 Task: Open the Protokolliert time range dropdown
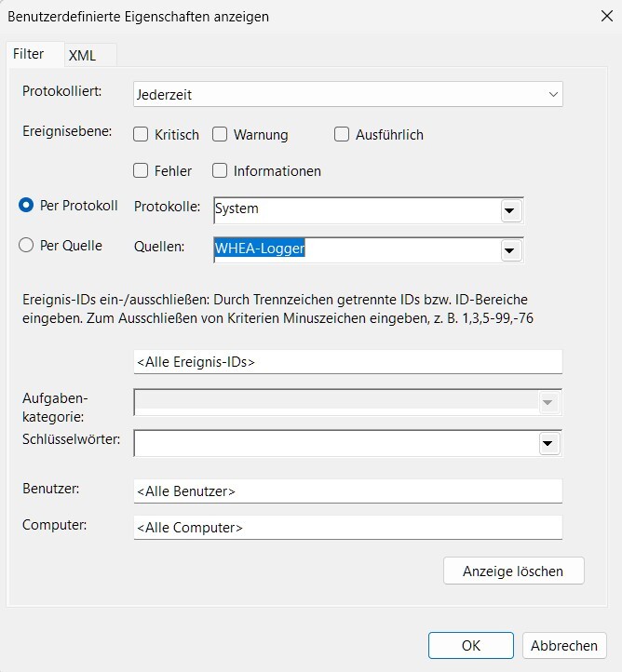click(347, 94)
